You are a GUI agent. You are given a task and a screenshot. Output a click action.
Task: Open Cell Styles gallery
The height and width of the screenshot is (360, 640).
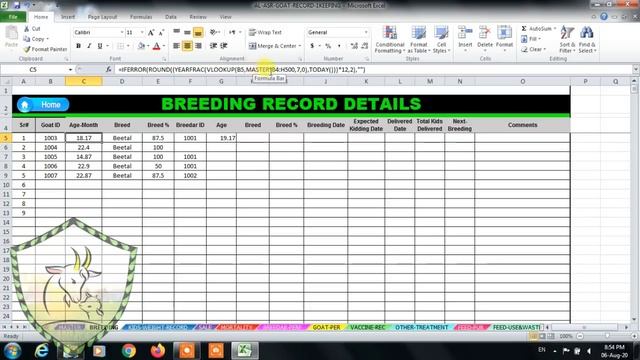point(441,39)
